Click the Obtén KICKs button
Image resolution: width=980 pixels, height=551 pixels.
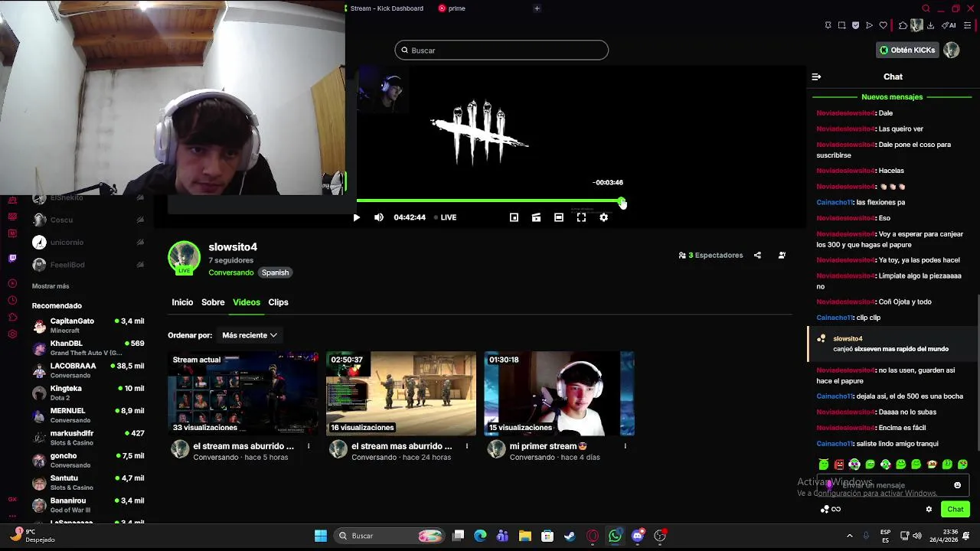pos(907,50)
